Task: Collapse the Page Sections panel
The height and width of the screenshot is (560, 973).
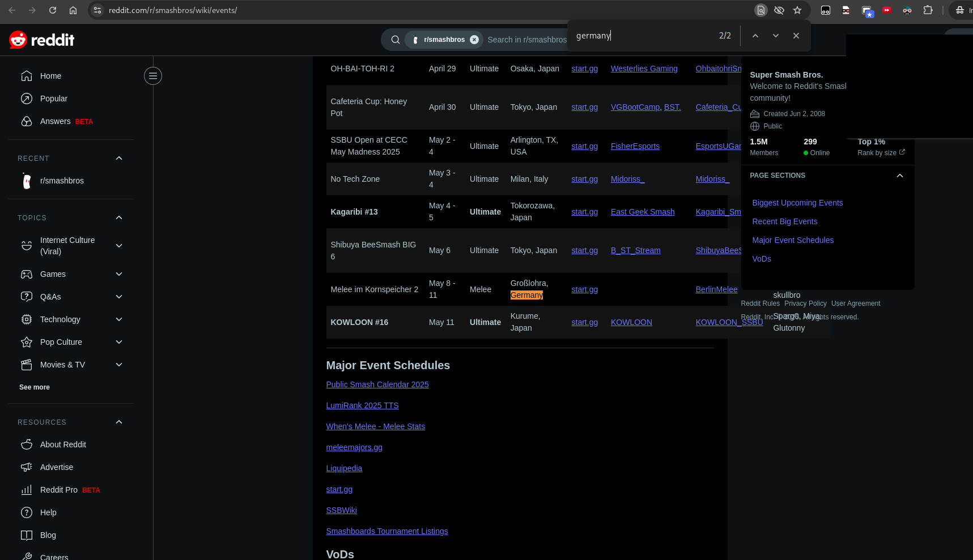Action: click(x=899, y=176)
